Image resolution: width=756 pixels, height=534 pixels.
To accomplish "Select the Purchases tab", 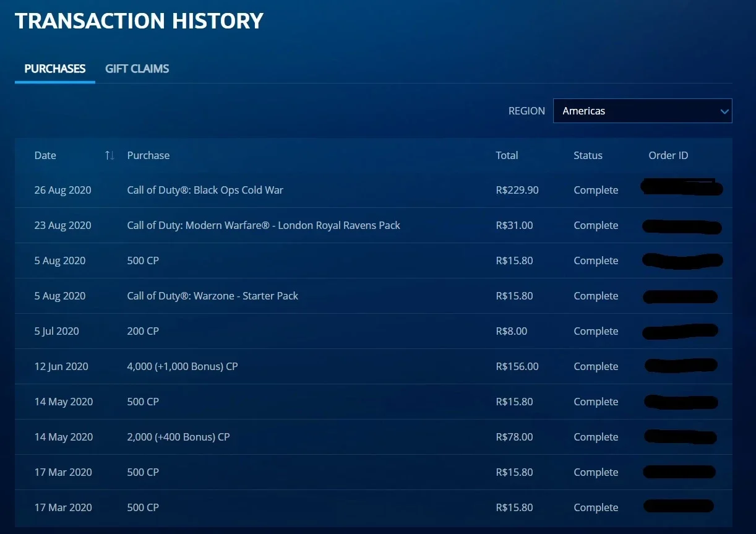I will click(55, 69).
